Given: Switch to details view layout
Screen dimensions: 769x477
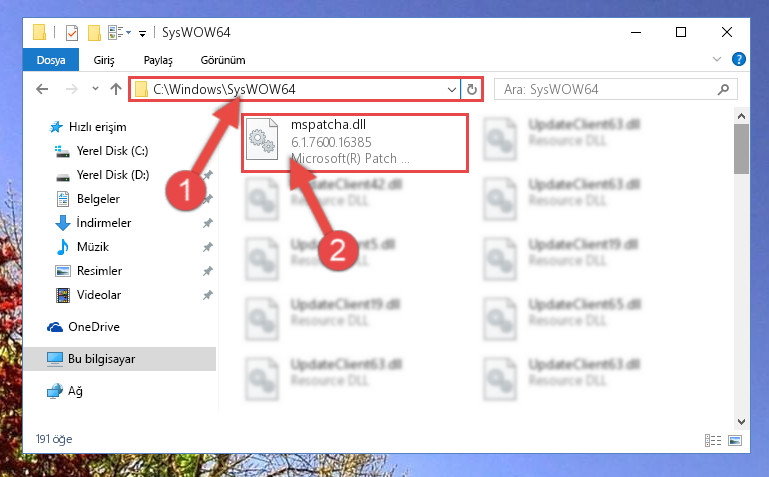Looking at the screenshot, I should pos(713,440).
